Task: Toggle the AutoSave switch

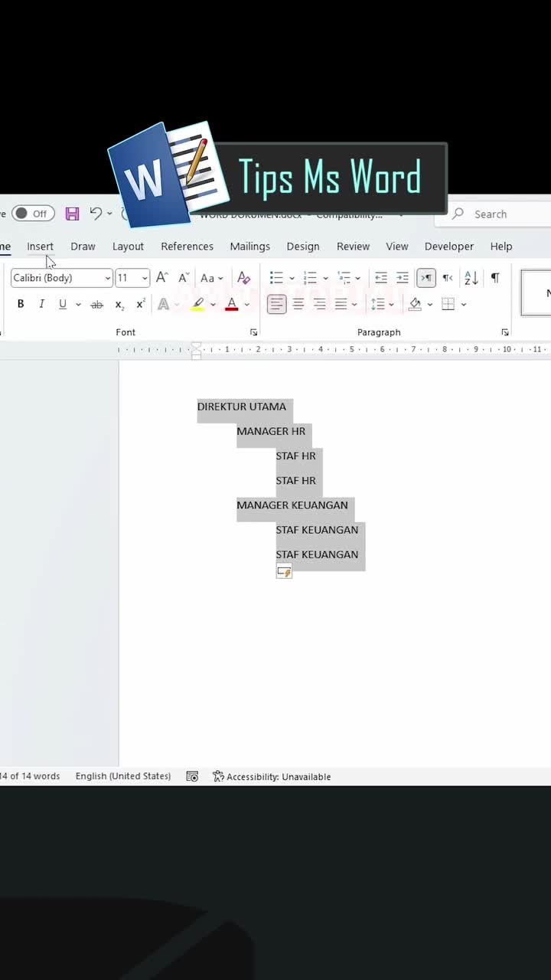Action: tap(34, 214)
